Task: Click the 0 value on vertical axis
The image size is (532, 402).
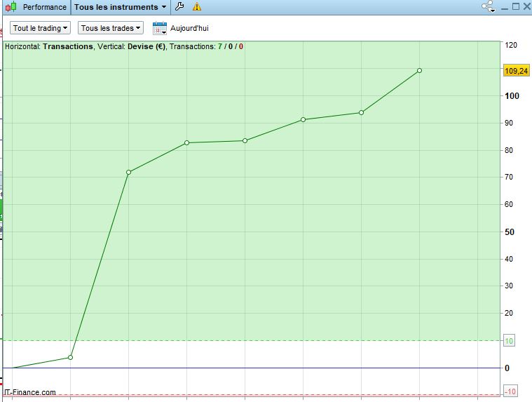Action: pyautogui.click(x=507, y=368)
